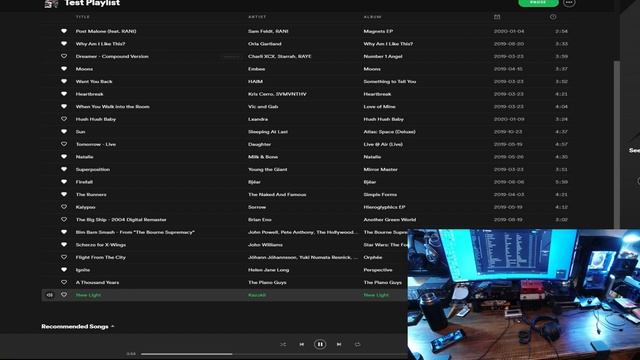Open the Hieroglyphics EP album
640x360 pixels.
pyautogui.click(x=384, y=207)
